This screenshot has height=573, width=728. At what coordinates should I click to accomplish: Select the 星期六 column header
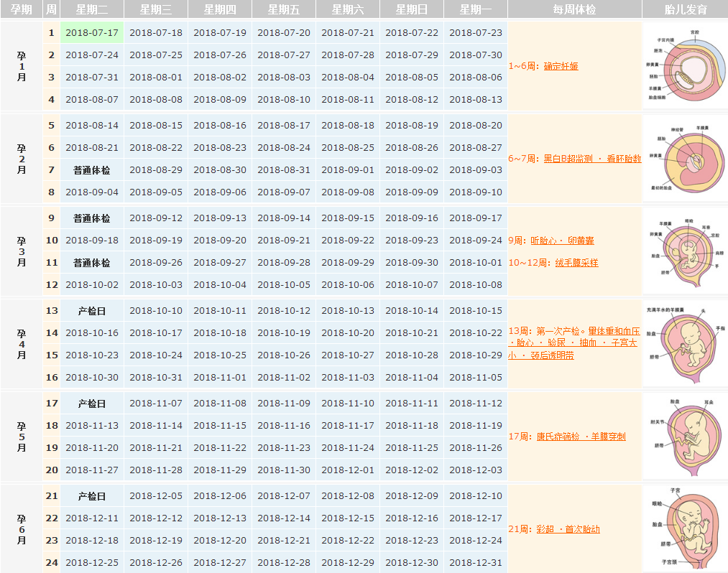coord(346,9)
